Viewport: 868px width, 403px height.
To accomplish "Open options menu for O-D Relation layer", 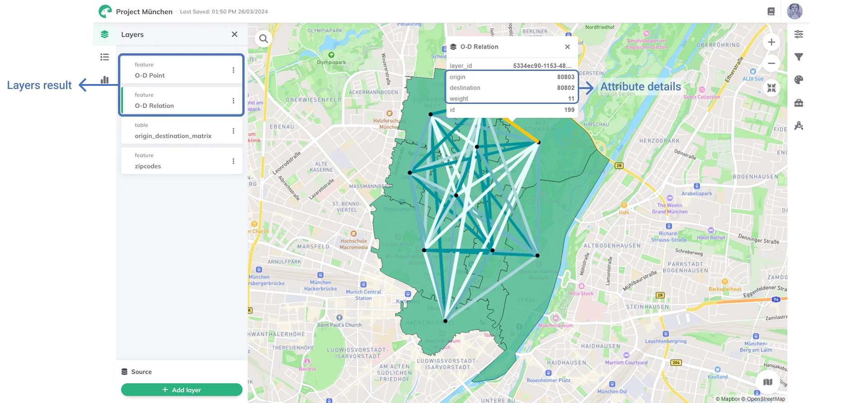I will [233, 101].
